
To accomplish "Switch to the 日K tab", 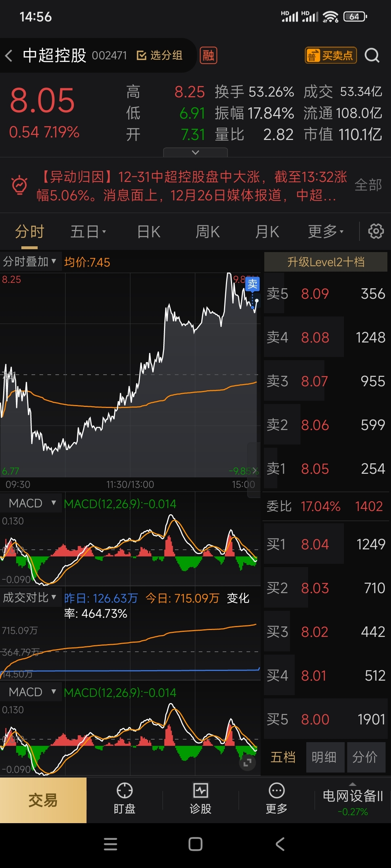I will point(149,232).
